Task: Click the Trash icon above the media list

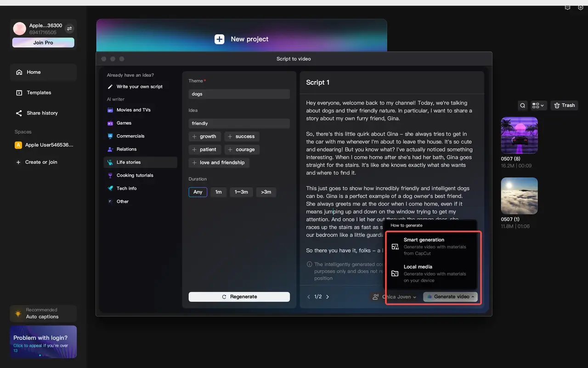Action: click(x=564, y=105)
